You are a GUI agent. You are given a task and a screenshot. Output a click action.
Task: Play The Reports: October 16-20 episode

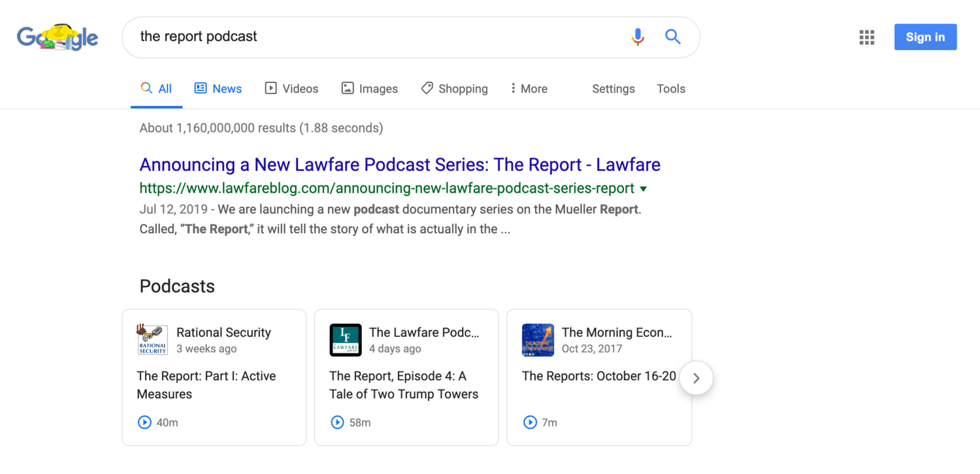tap(530, 422)
